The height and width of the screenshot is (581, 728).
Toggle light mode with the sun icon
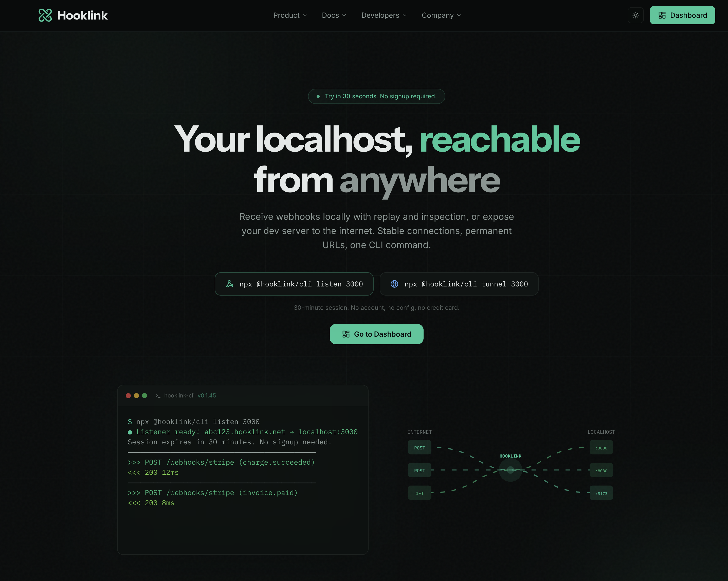point(635,15)
